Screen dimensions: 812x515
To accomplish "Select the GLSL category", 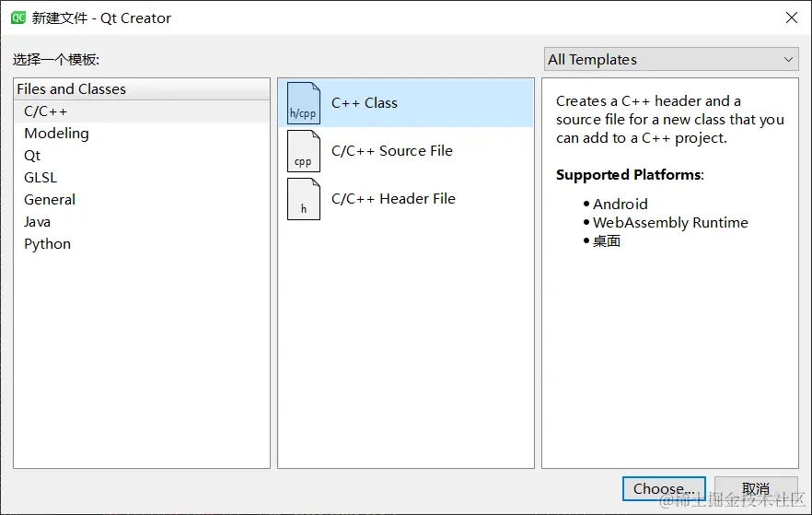I will 41,178.
